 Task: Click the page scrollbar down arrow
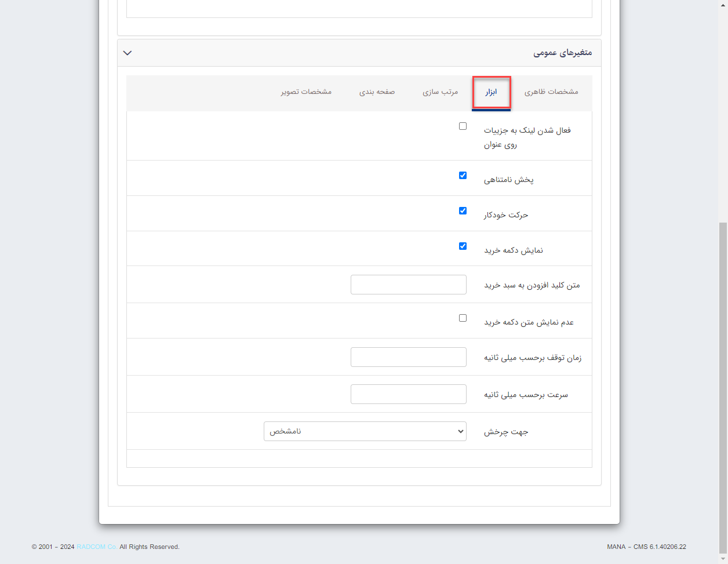click(723, 558)
